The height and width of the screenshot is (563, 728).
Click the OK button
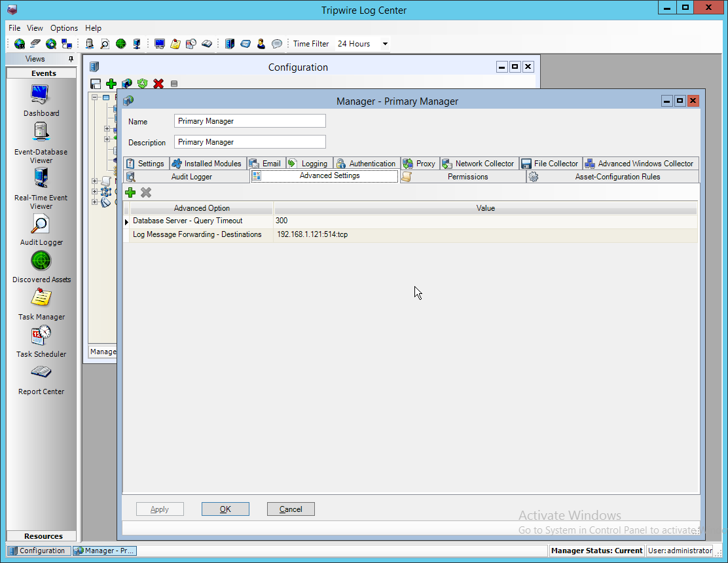(x=225, y=509)
